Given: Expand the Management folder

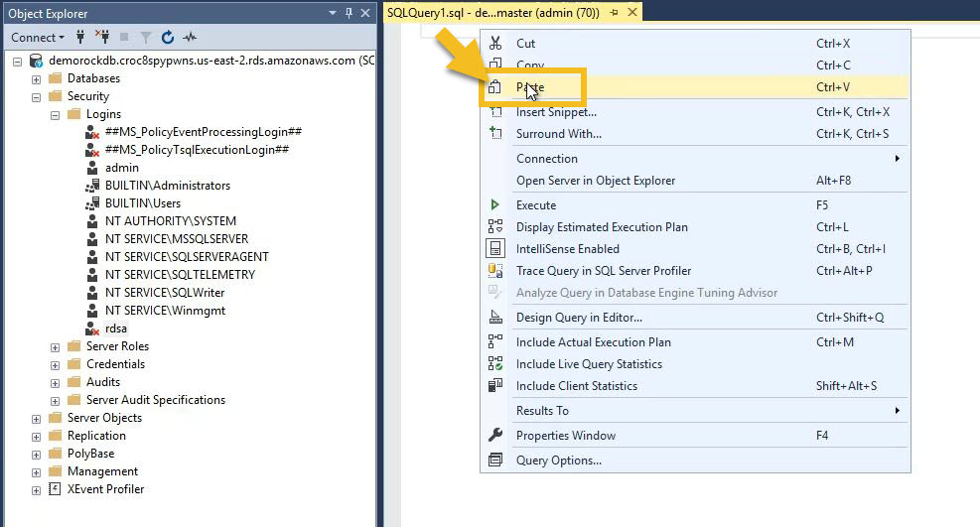Looking at the screenshot, I should (37, 472).
